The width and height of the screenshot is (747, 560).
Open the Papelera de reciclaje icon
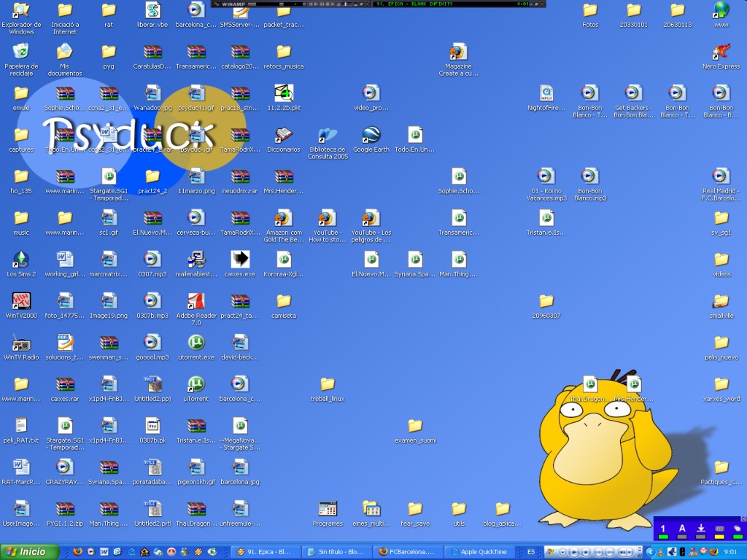click(x=21, y=60)
